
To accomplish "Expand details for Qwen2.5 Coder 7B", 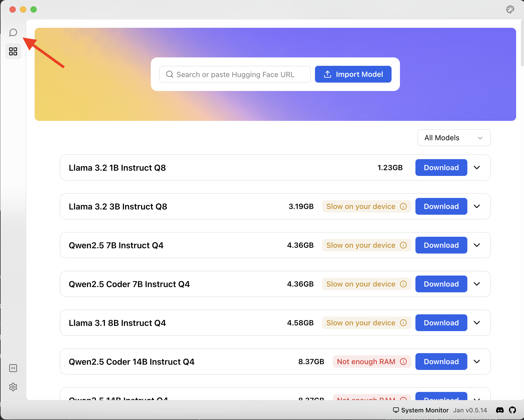I will [x=477, y=284].
